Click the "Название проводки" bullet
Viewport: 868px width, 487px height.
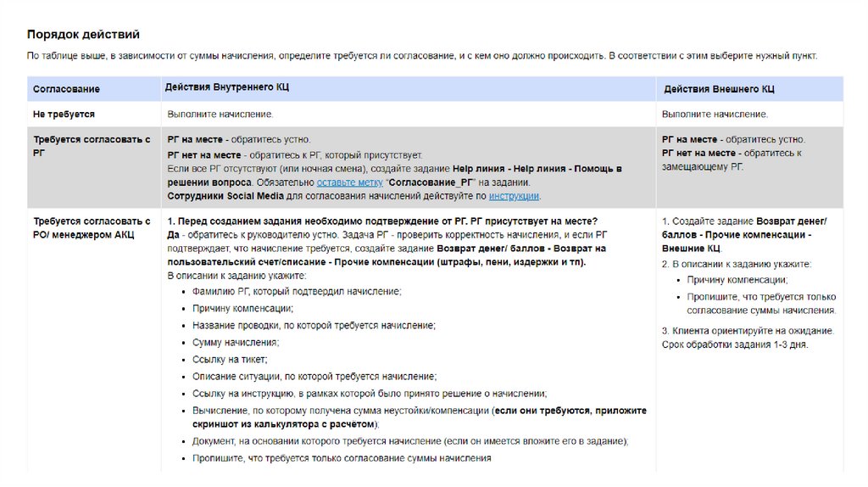tap(314, 325)
